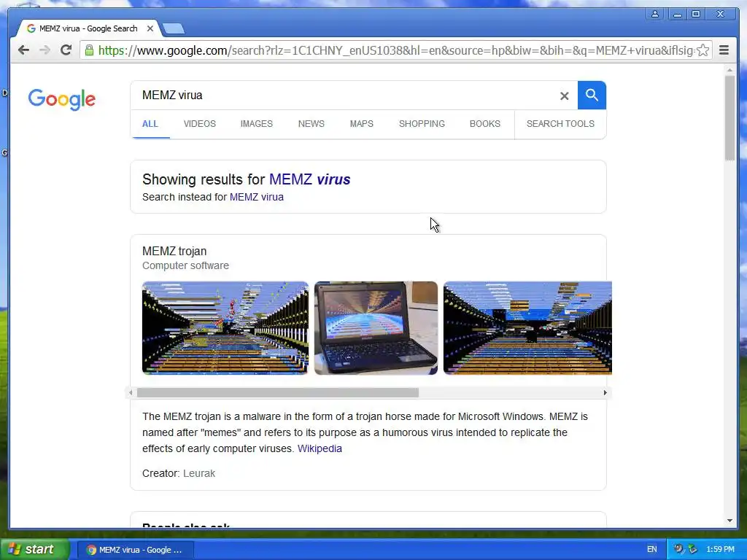
Task: Go back with the browser back arrow
Action: (23, 50)
